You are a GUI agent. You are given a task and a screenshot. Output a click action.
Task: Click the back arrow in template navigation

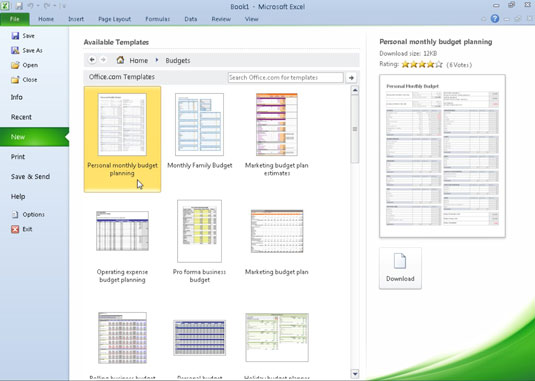tap(92, 60)
